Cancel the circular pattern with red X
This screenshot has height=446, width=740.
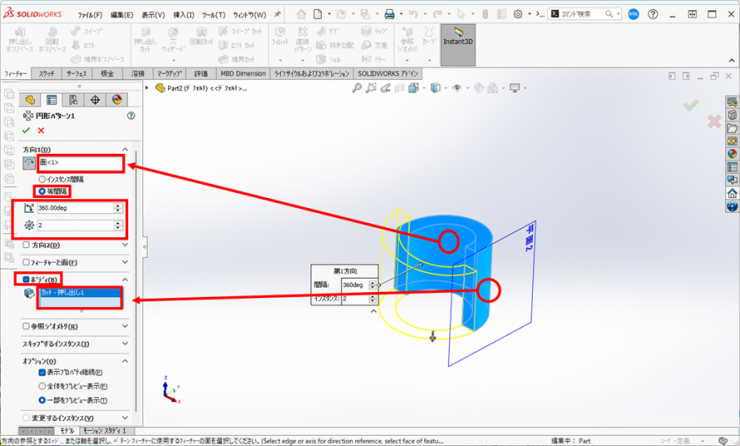coord(41,130)
